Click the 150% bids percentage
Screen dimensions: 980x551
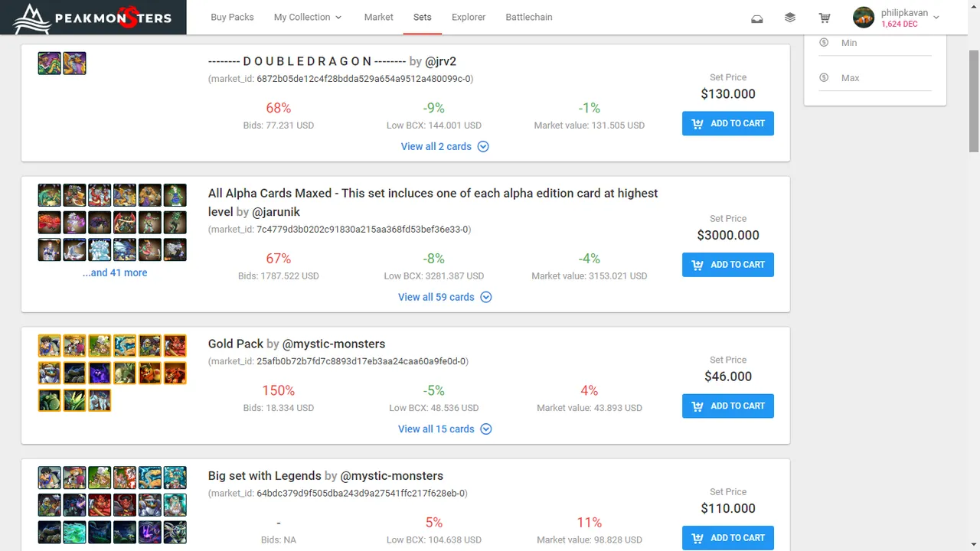(279, 390)
